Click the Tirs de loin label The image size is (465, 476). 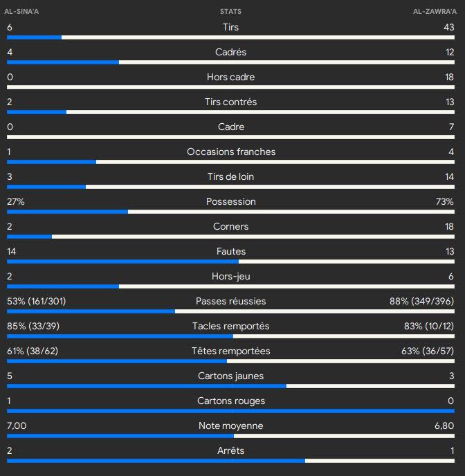tap(230, 176)
